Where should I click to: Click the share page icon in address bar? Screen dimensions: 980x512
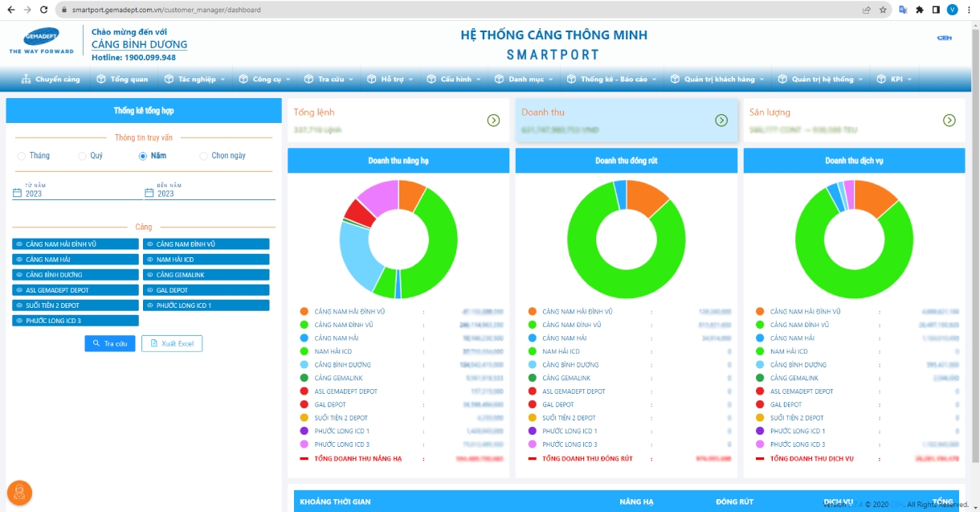click(x=867, y=10)
